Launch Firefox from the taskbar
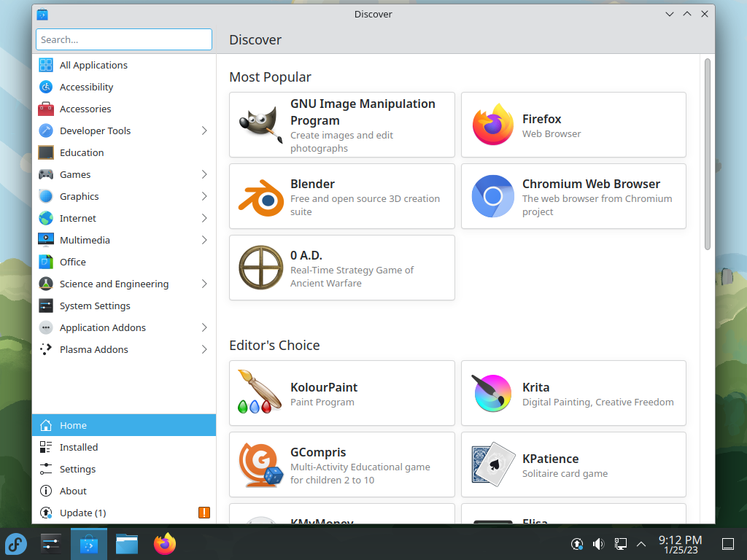Screen dimensions: 747x560 [x=165, y=544]
